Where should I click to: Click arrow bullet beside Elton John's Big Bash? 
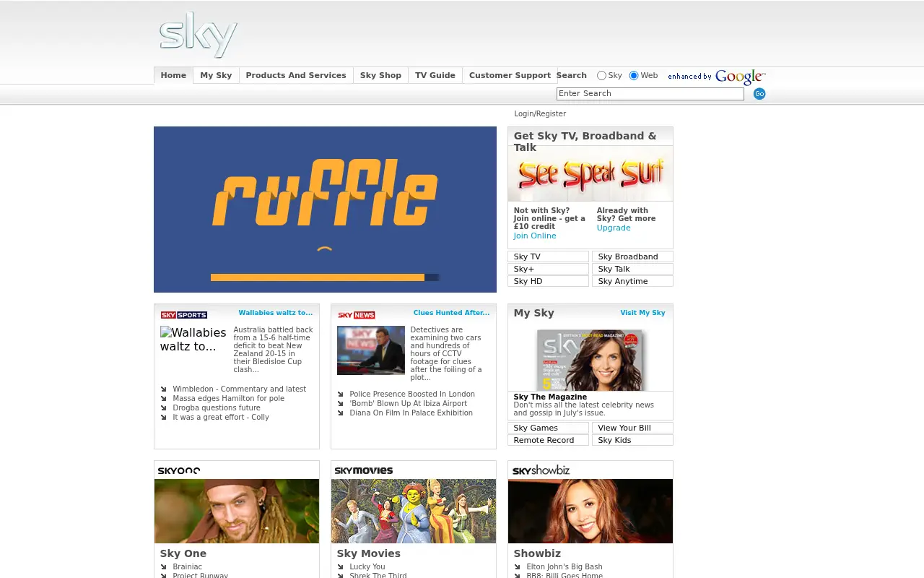[x=518, y=567]
